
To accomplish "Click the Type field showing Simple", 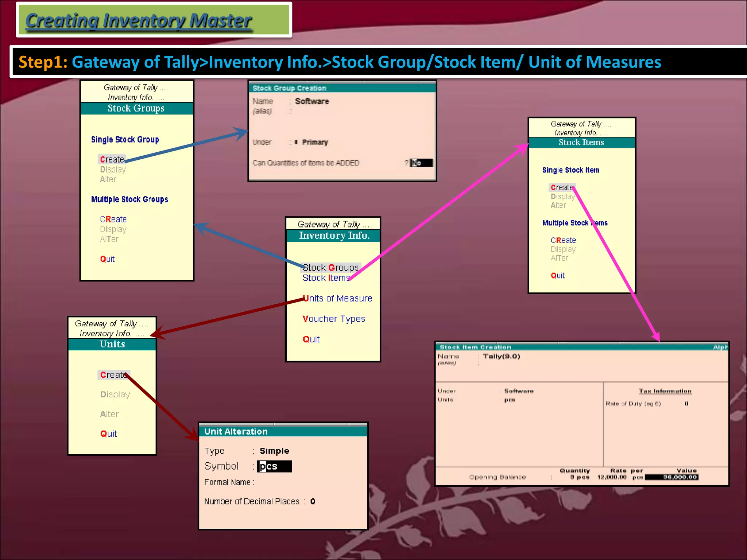I will (x=274, y=451).
